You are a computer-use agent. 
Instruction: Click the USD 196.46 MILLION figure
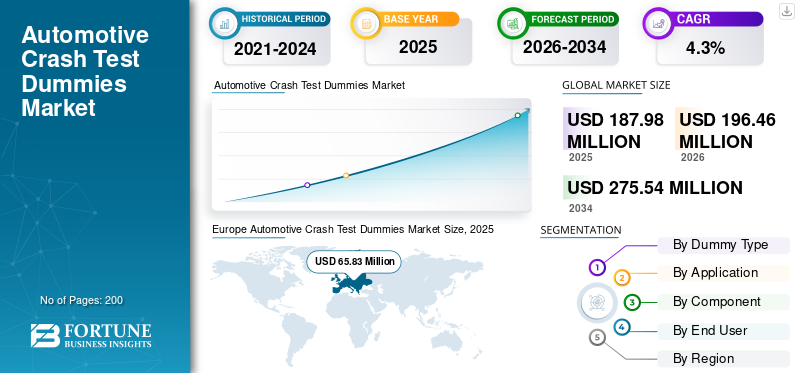pos(727,131)
